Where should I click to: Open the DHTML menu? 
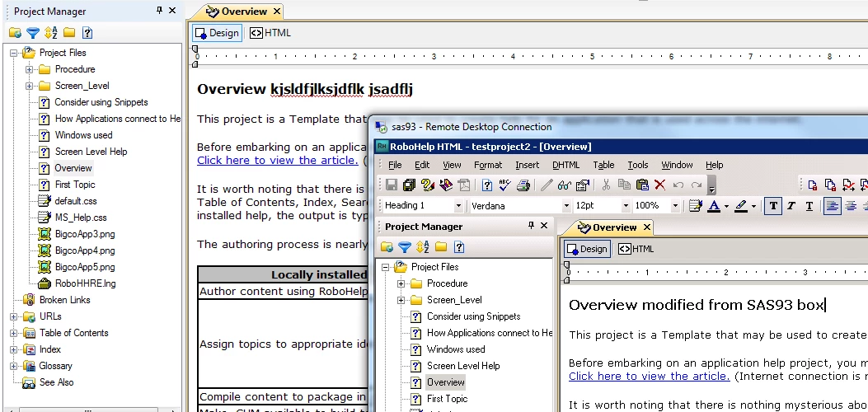tap(565, 165)
